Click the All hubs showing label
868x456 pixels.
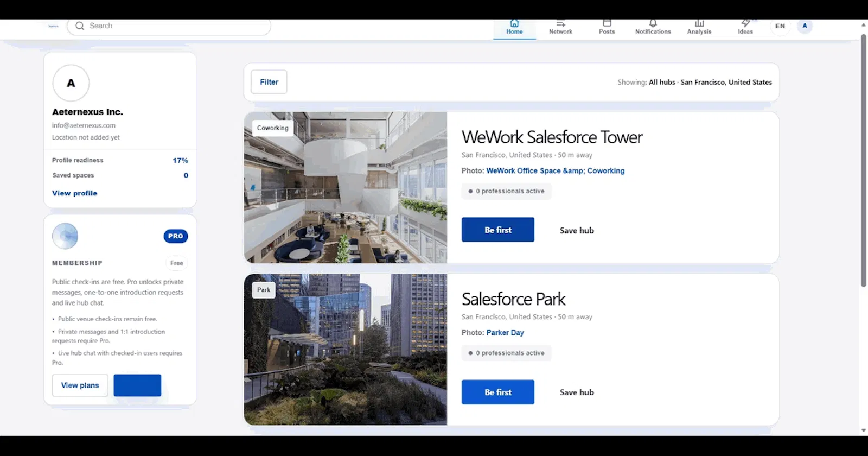pyautogui.click(x=662, y=83)
